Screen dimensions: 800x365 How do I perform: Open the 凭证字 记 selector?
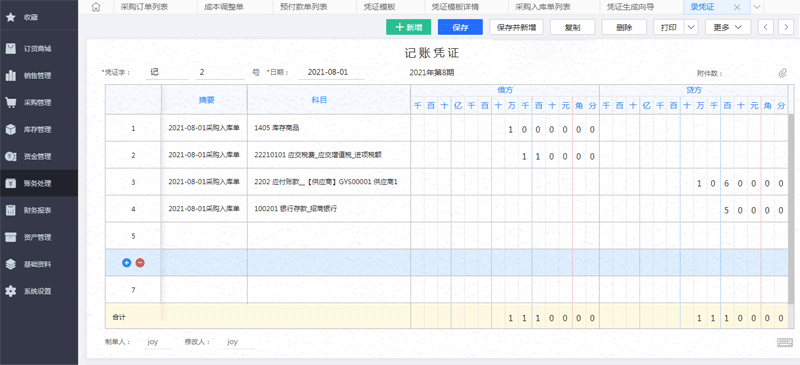pyautogui.click(x=167, y=72)
